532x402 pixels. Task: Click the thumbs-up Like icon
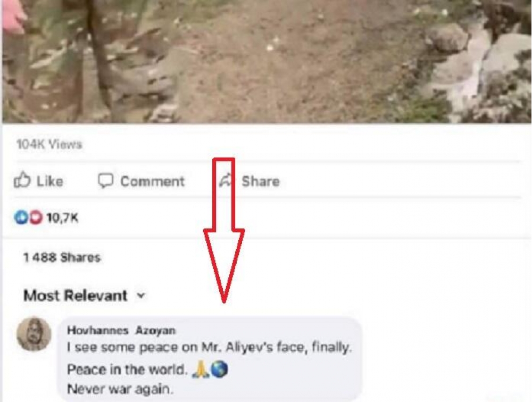(x=22, y=181)
